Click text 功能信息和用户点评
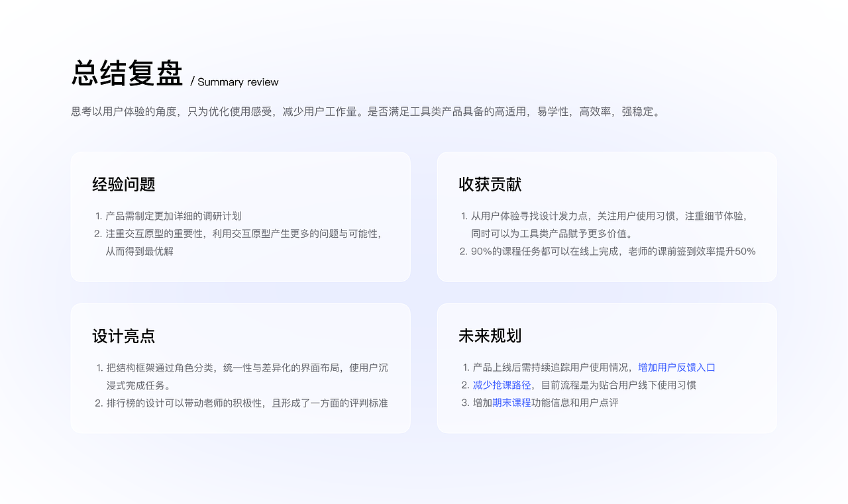The width and height of the screenshot is (848, 504). pos(575,403)
